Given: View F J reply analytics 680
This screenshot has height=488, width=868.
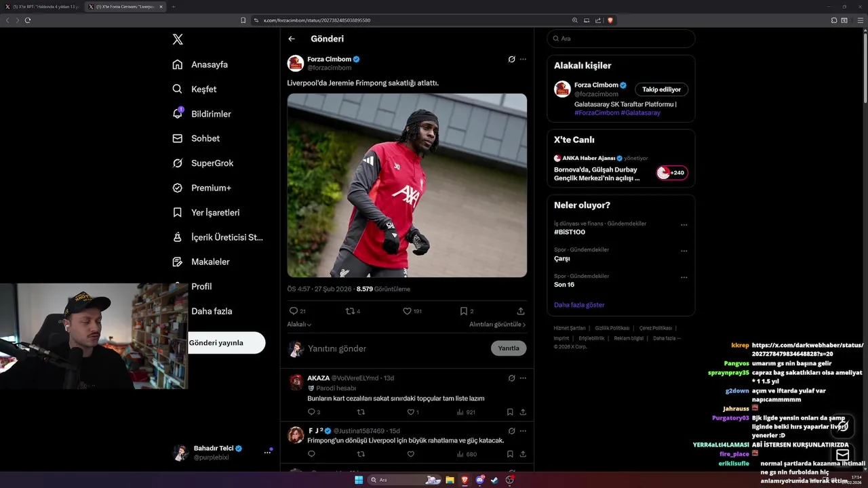Looking at the screenshot, I should point(466,454).
